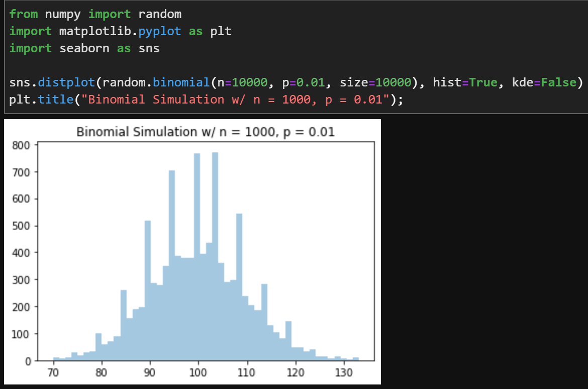The width and height of the screenshot is (588, 389).
Task: Click the 100 tick label on x-axis
Action: [x=198, y=373]
